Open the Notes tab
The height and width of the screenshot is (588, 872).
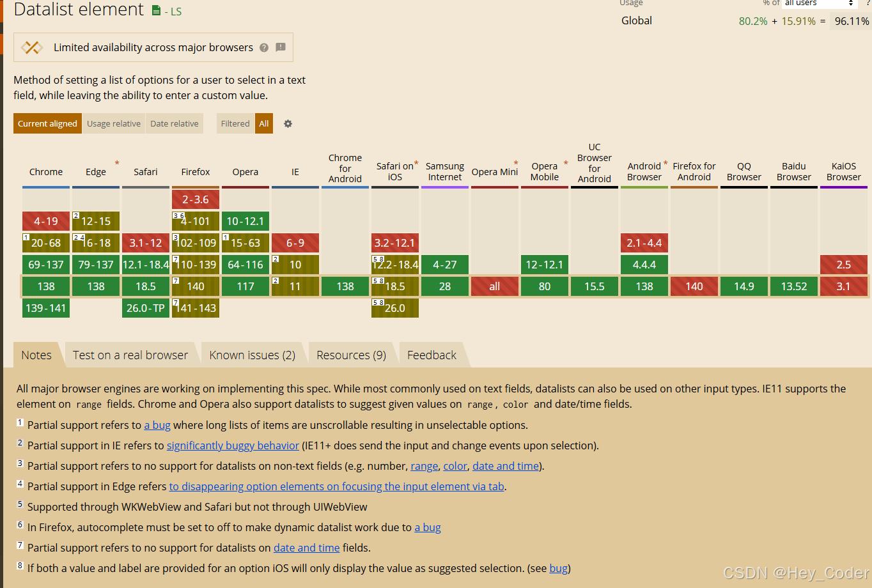(x=36, y=355)
